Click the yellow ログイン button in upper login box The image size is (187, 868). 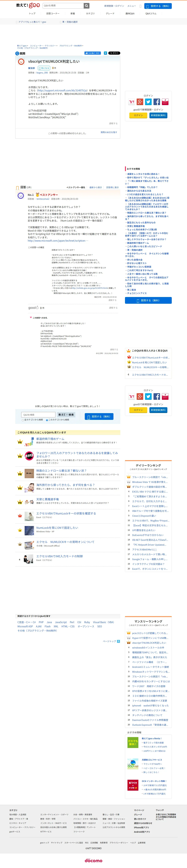tap(138, 115)
